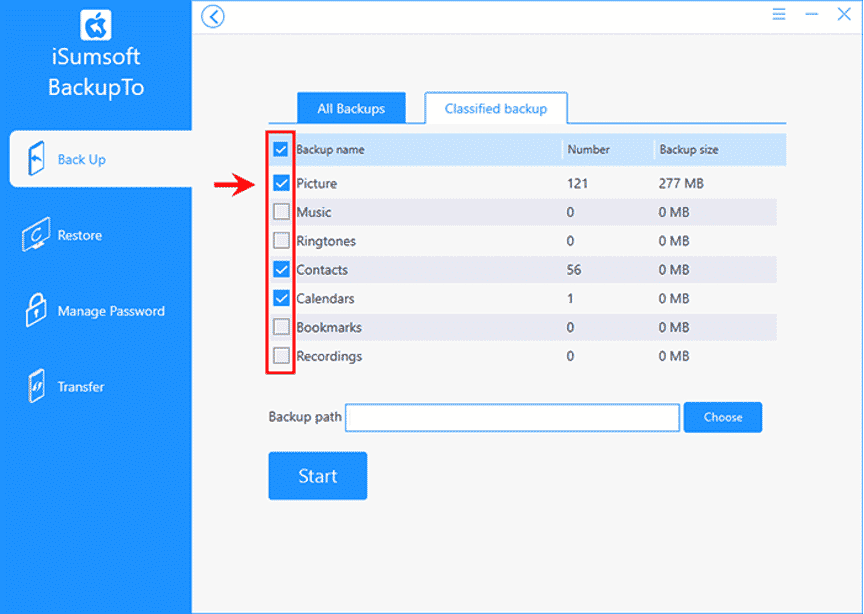864x614 pixels.
Task: Uncheck the Picture checkbox
Action: click(281, 183)
